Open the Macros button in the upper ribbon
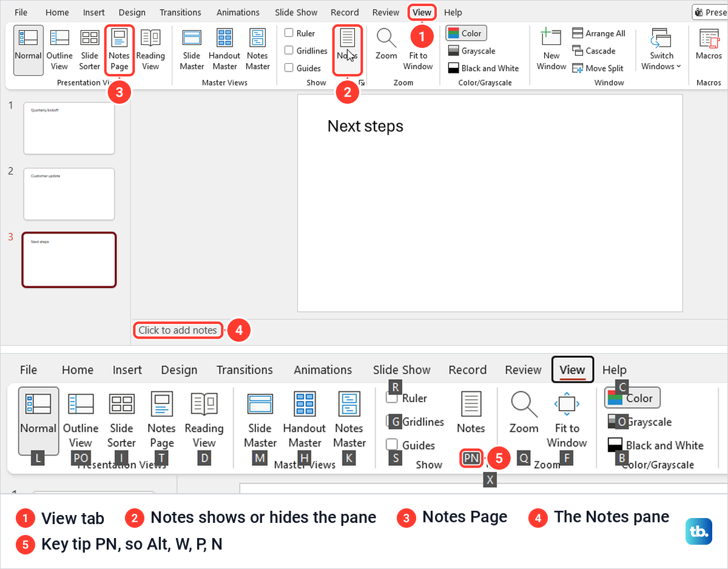 [x=709, y=45]
